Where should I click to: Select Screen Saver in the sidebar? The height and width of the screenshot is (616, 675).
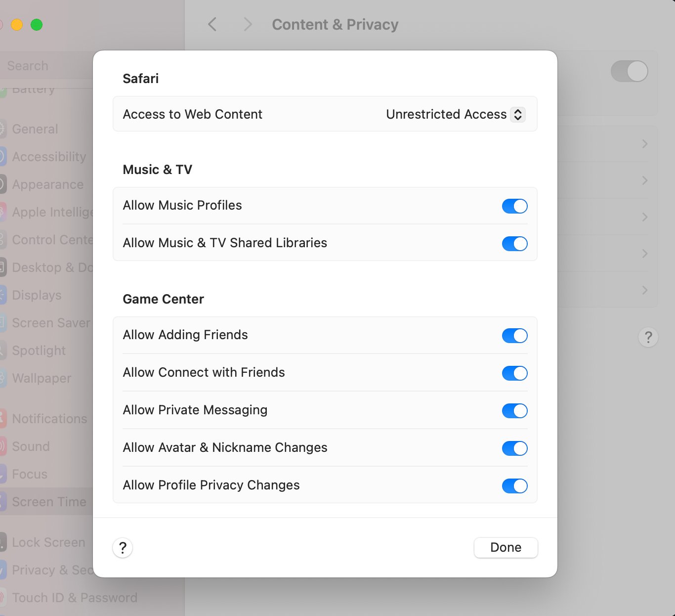(x=46, y=323)
